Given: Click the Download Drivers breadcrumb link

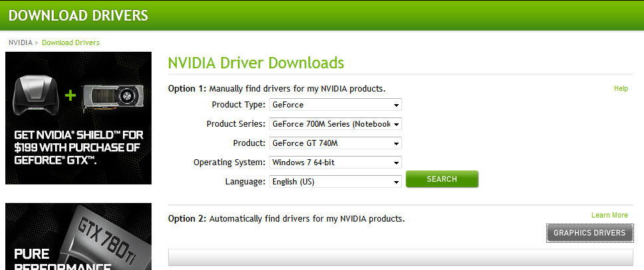Looking at the screenshot, I should (70, 42).
